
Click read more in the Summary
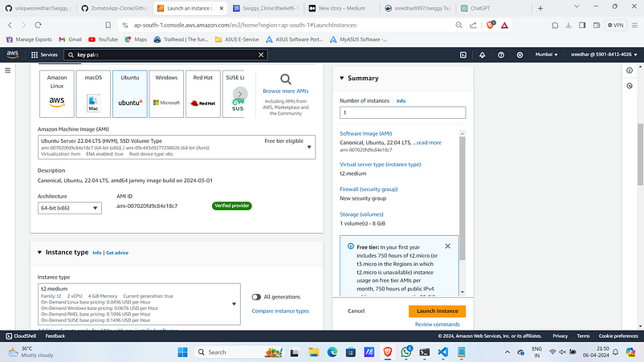(x=429, y=143)
